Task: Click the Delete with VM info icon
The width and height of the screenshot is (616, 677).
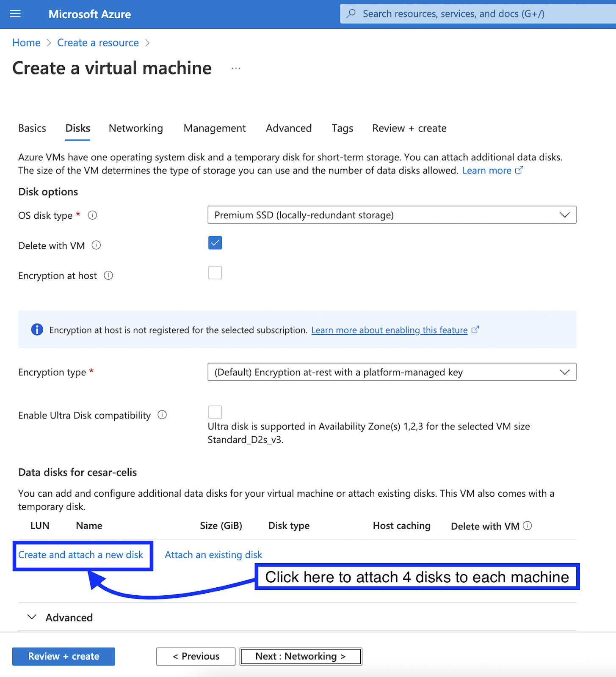Action: click(x=97, y=245)
